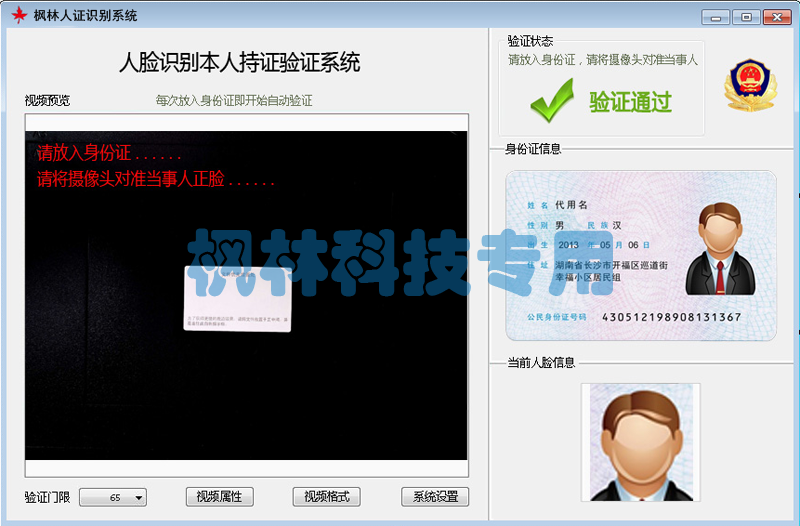Open the 验证门限 threshold dropdown

tap(113, 497)
